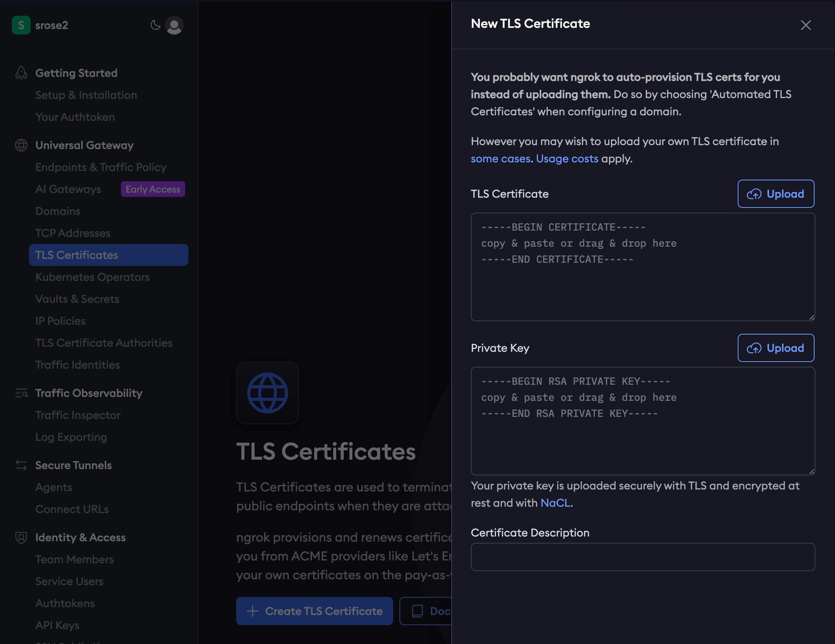This screenshot has width=835, height=644.
Task: Toggle dark mode with the moon icon
Action: coord(155,25)
